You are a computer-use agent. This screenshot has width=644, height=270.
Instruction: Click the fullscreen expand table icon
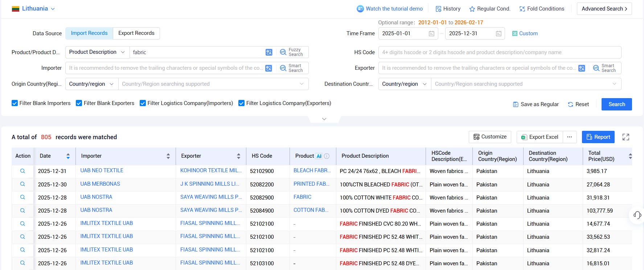pyautogui.click(x=626, y=137)
